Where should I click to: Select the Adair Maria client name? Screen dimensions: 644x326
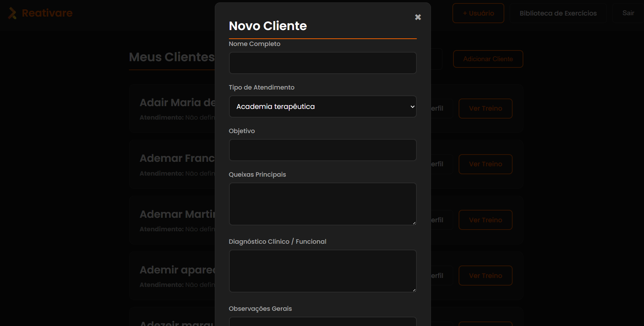[177, 103]
